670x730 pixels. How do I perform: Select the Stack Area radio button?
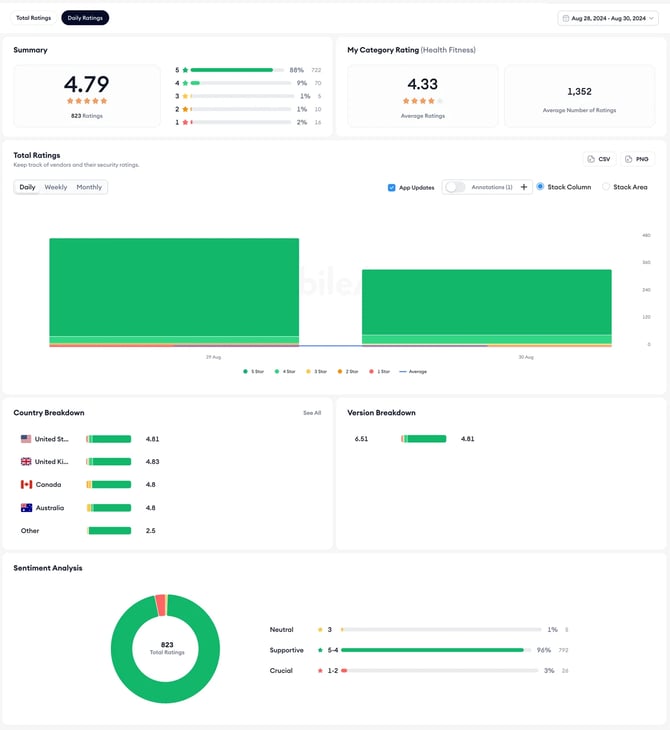pyautogui.click(x=606, y=187)
